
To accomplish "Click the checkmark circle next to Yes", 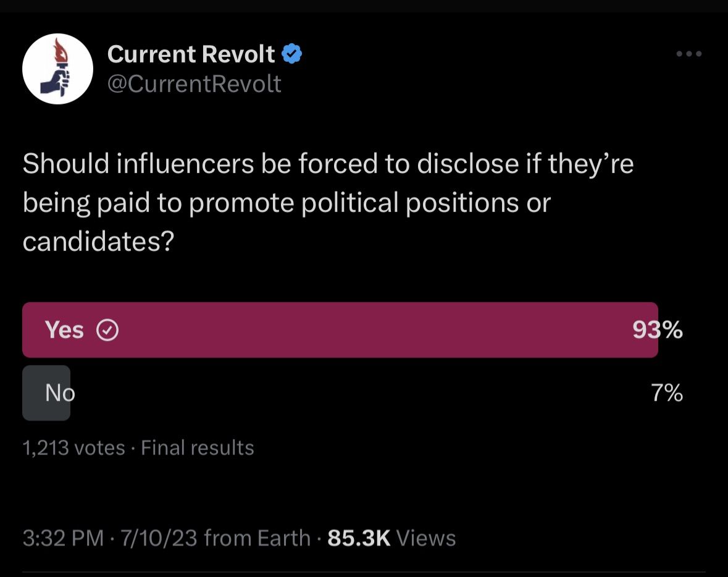I will 108,331.
